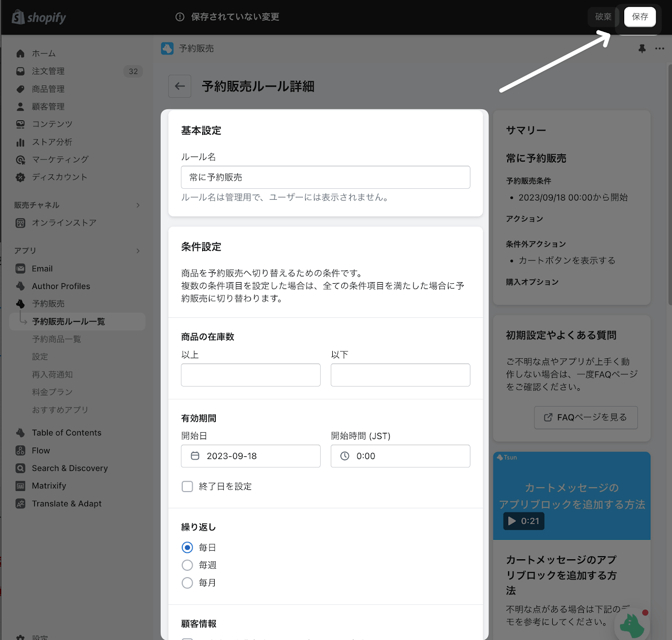This screenshot has height=640, width=672.
Task: Click the Search & Discovery app icon
Action: (20, 468)
